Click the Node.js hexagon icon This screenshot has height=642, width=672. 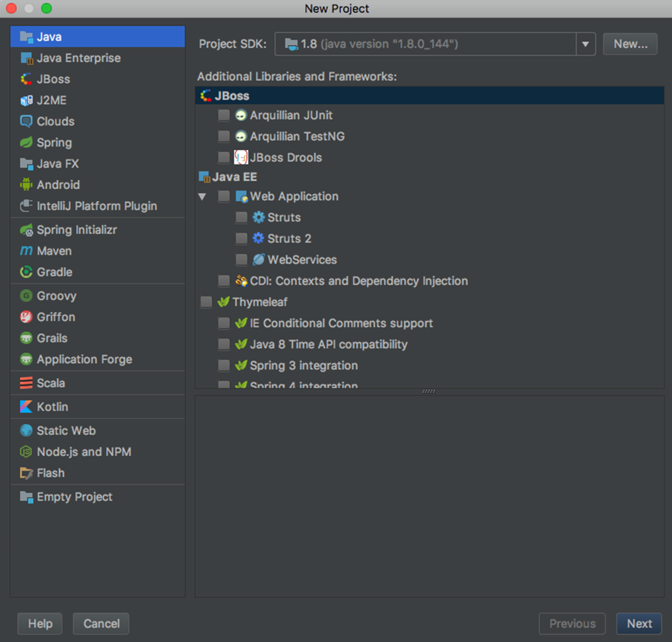pyautogui.click(x=26, y=452)
